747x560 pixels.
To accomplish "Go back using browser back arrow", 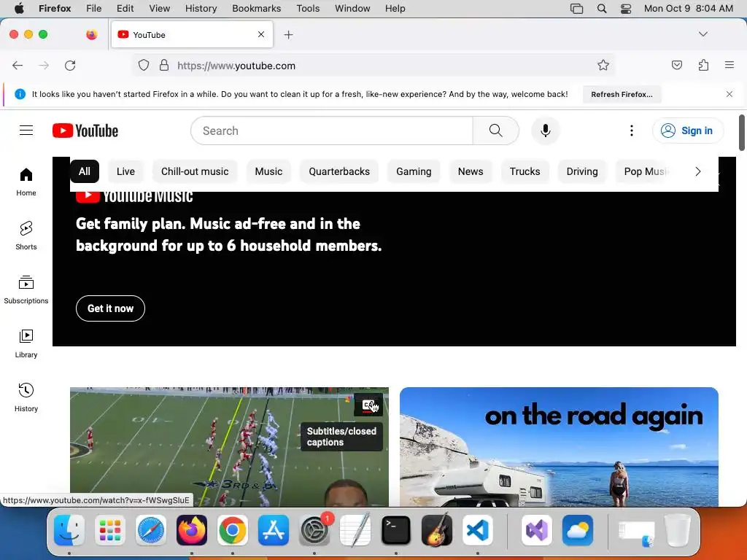I will pyautogui.click(x=18, y=65).
